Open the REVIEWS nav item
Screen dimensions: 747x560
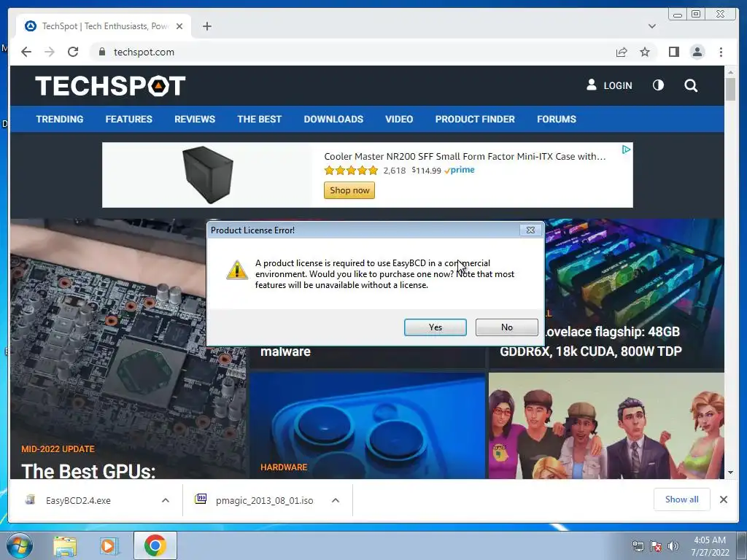tap(194, 119)
